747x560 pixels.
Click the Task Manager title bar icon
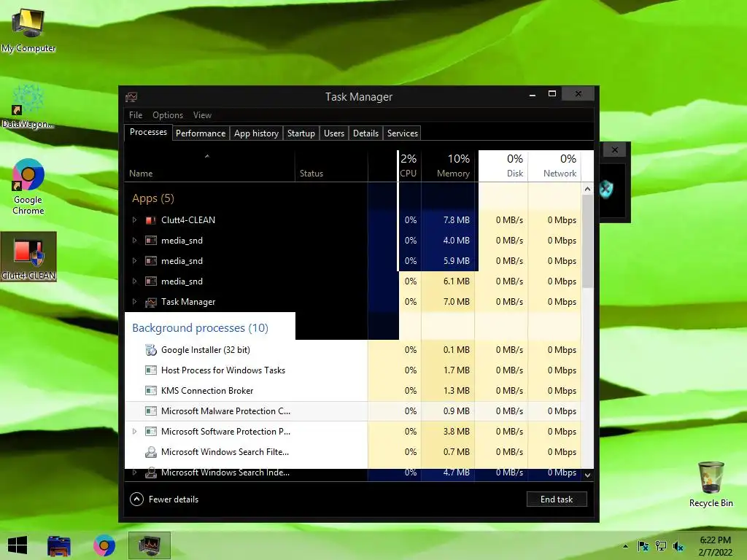click(131, 97)
